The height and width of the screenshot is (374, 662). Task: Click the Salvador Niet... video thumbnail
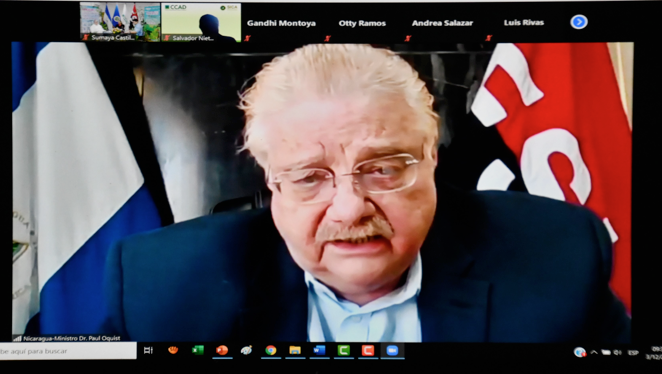pos(201,22)
